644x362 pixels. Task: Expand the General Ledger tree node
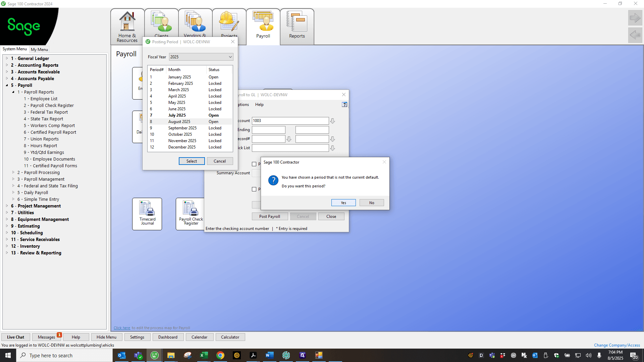tap(7, 58)
